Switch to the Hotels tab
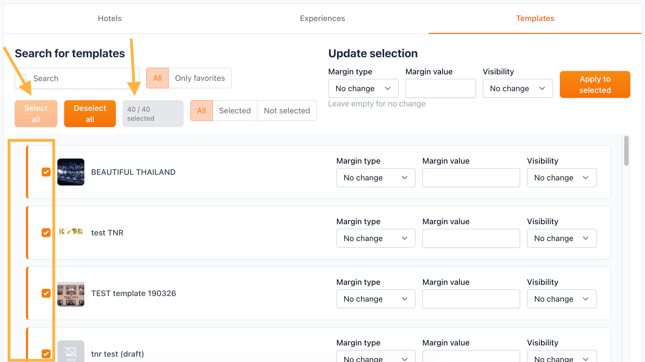Image resolution: width=645 pixels, height=362 pixels. click(109, 18)
